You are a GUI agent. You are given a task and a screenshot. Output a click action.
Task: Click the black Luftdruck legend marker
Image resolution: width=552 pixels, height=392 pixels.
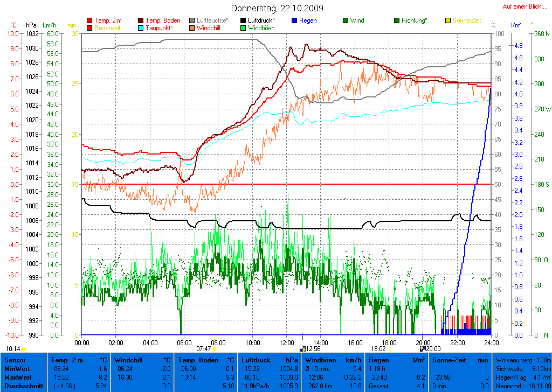[x=244, y=20]
